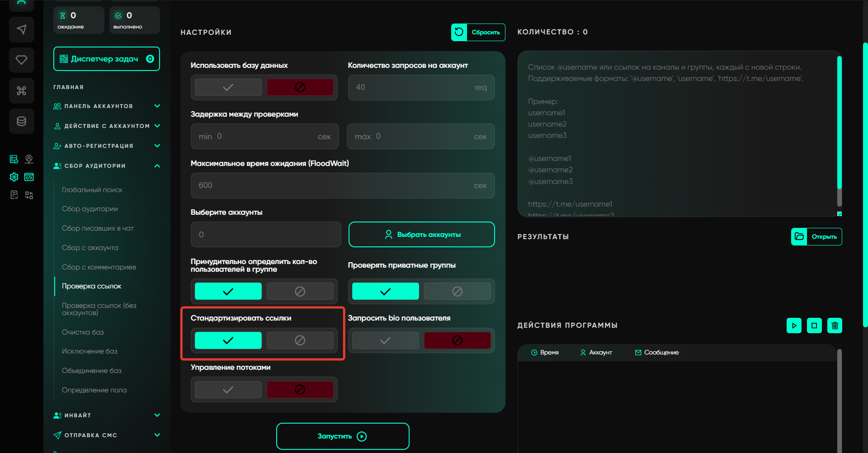Viewport: 868px width, 453px height.
Task: Click the diamond icon in left rail
Action: [21, 60]
